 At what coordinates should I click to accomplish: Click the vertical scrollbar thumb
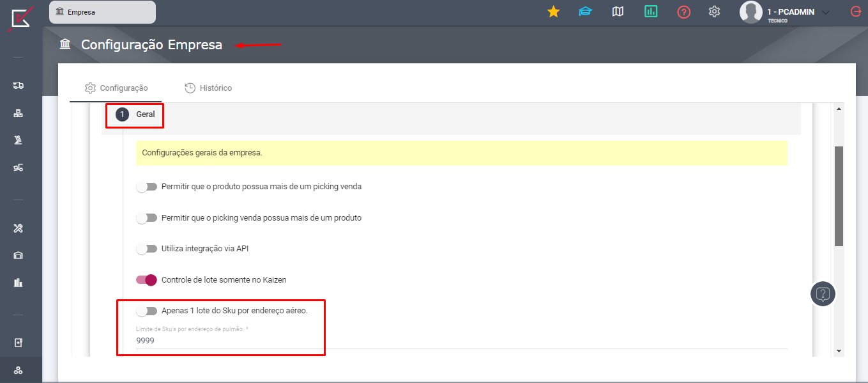[x=839, y=196]
